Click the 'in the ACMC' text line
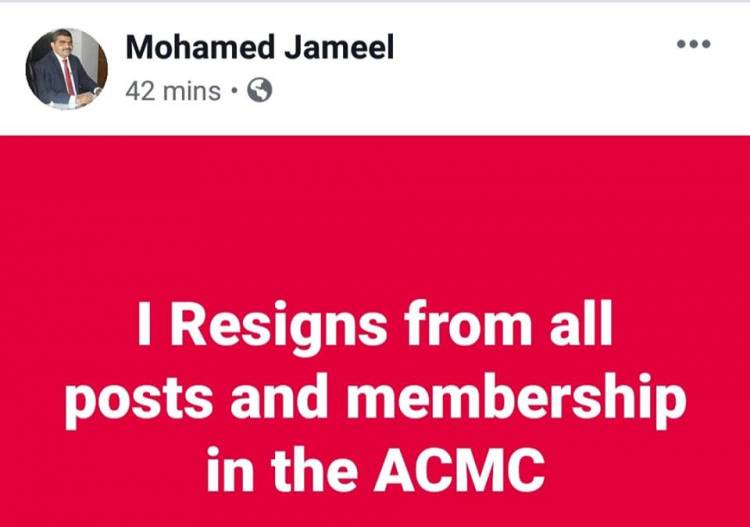This screenshot has height=527, width=750. click(x=376, y=470)
